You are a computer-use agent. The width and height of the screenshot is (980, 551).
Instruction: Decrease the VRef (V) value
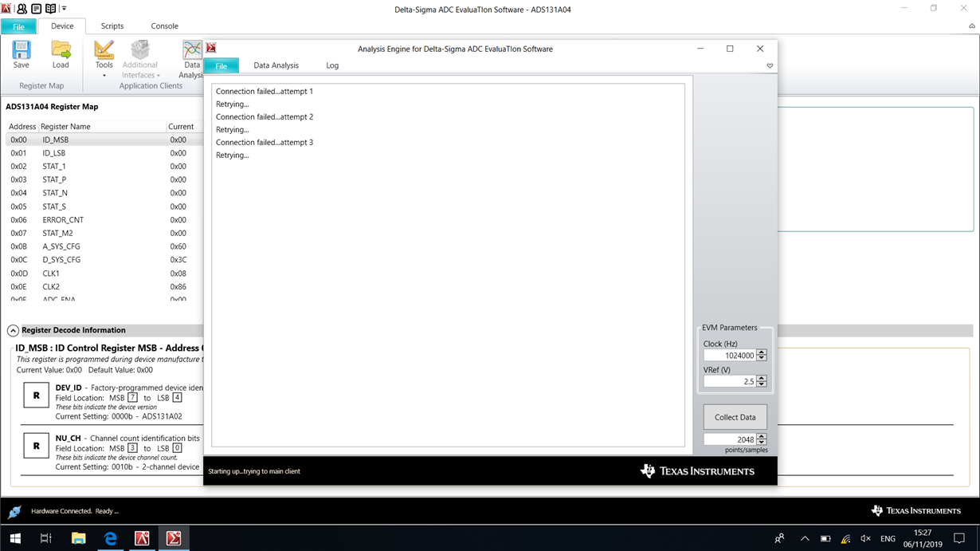pos(762,384)
